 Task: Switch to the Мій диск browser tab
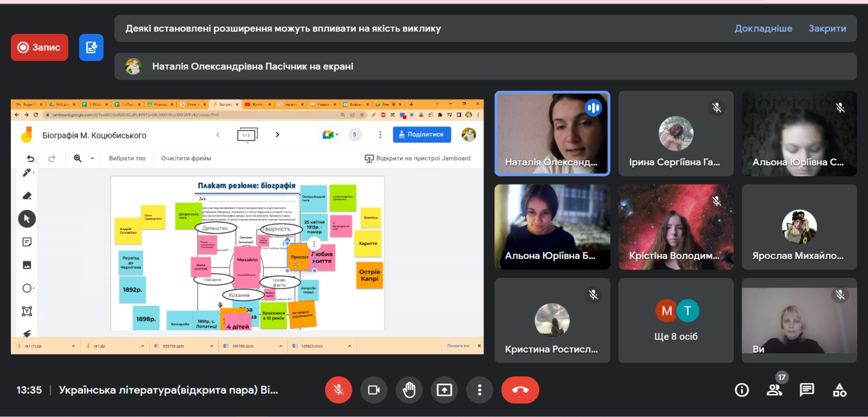(x=63, y=104)
